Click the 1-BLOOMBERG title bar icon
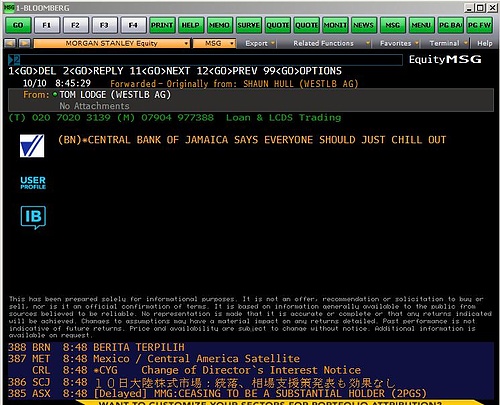The height and width of the screenshot is (405, 500). coord(9,7)
